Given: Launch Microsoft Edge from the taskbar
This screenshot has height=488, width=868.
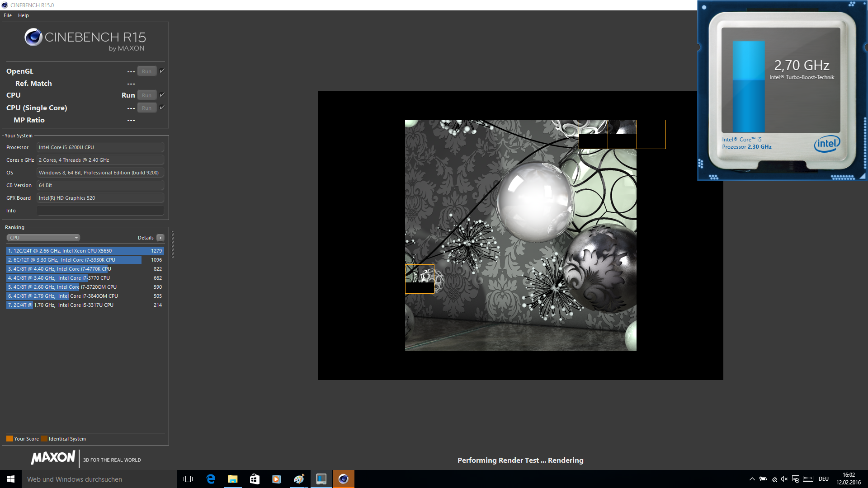Looking at the screenshot, I should [211, 479].
